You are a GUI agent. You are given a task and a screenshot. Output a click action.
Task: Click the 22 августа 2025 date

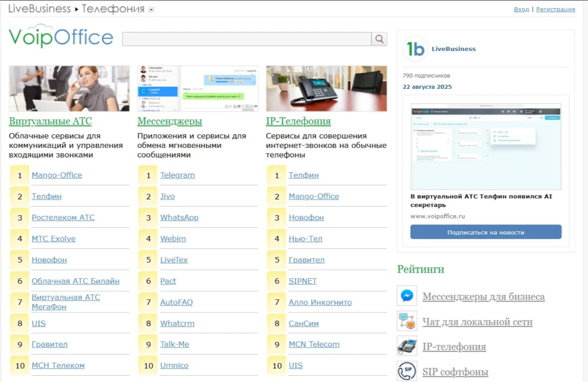coord(427,87)
